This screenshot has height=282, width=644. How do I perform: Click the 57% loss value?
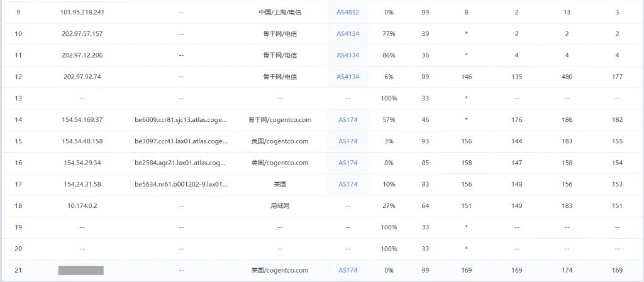pyautogui.click(x=389, y=120)
